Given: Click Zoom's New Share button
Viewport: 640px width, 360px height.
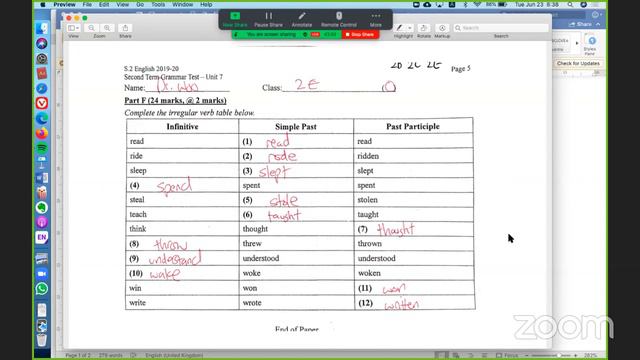Looking at the screenshot, I should [235, 19].
